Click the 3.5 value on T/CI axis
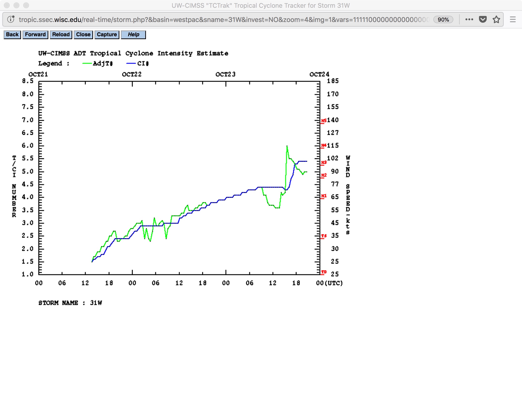The width and height of the screenshot is (522, 420). coord(28,210)
